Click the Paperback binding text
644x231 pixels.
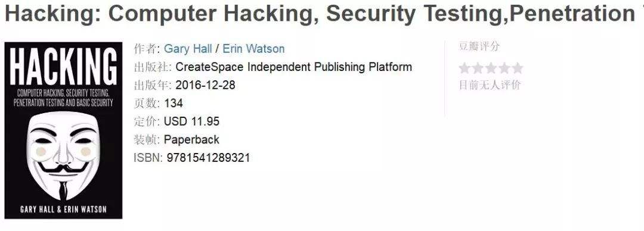191,139
